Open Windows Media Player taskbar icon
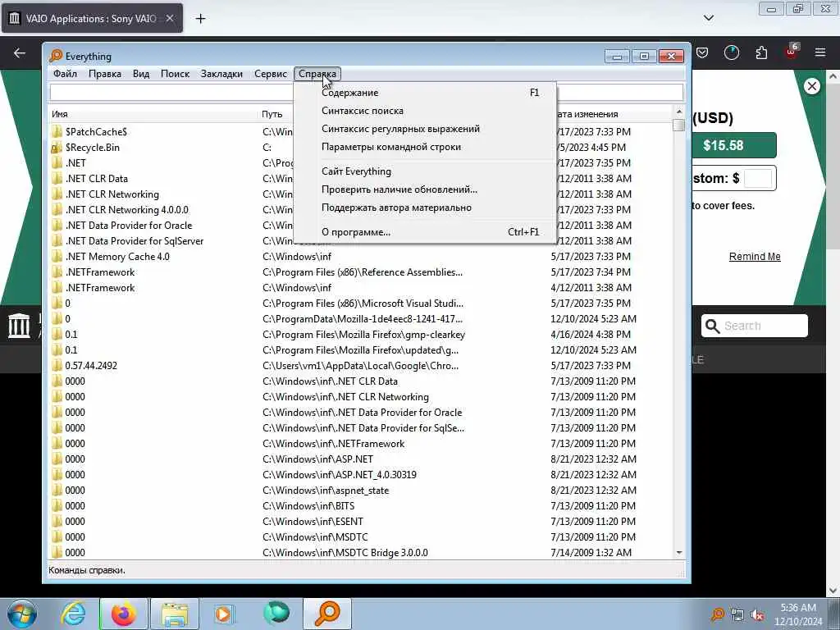The height and width of the screenshot is (630, 840). click(224, 614)
